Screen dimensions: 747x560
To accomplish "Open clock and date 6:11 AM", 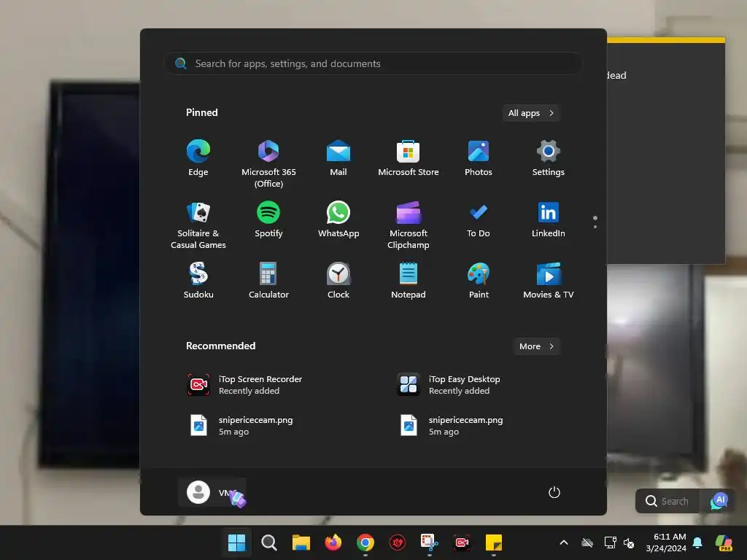I will 666,542.
